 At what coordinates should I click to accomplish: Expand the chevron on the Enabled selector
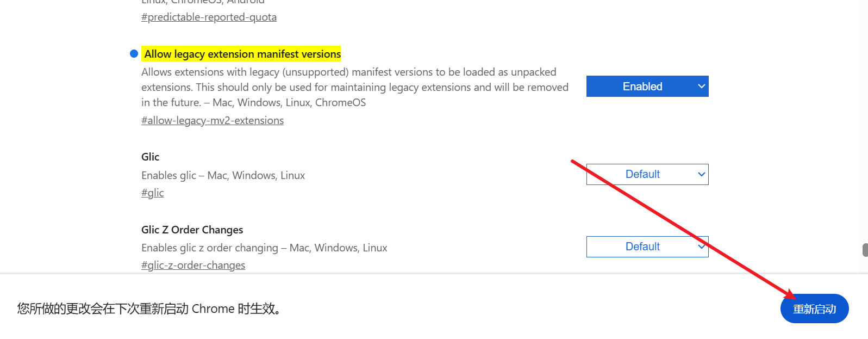701,86
